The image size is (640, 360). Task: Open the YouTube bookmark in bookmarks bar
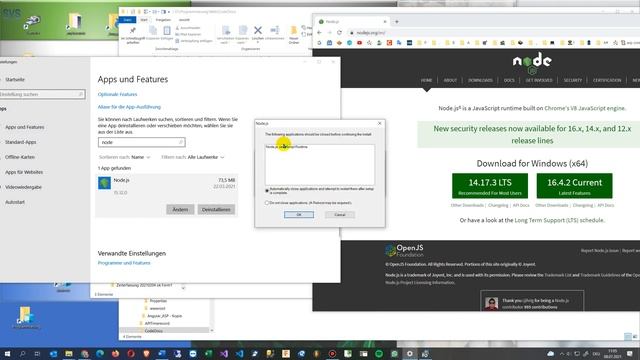point(359,43)
